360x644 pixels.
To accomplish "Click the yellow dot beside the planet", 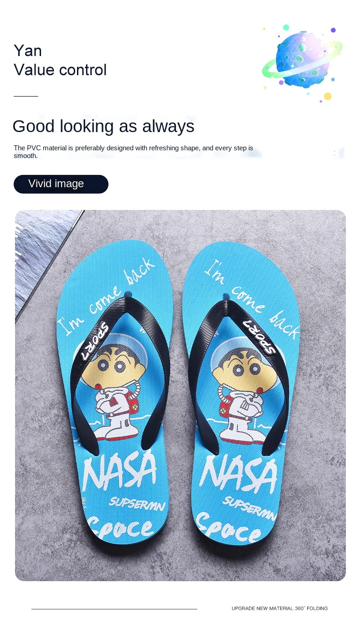I will 327,96.
